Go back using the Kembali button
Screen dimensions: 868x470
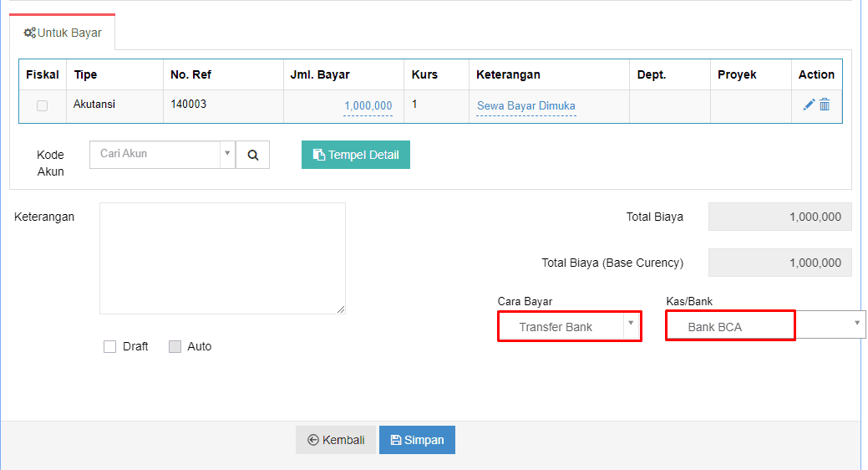336,440
